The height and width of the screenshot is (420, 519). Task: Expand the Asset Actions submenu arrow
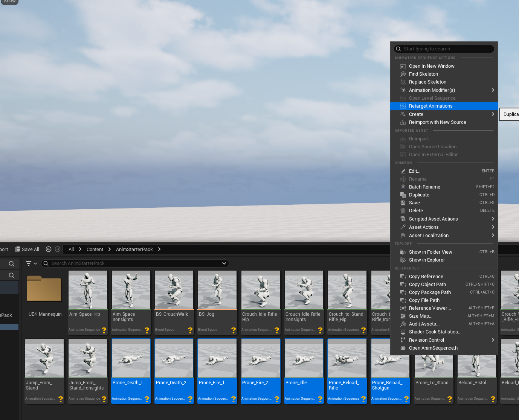pyautogui.click(x=493, y=227)
